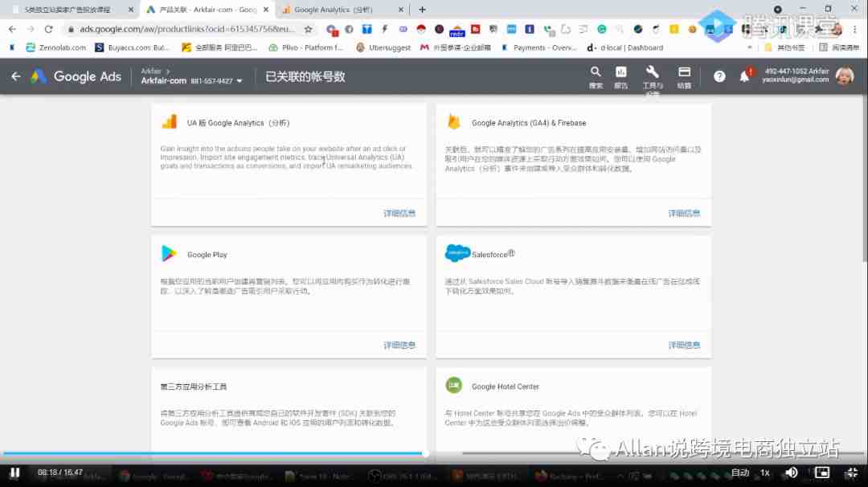
Task: Close the Google Analytics browser tab
Action: [x=401, y=10]
